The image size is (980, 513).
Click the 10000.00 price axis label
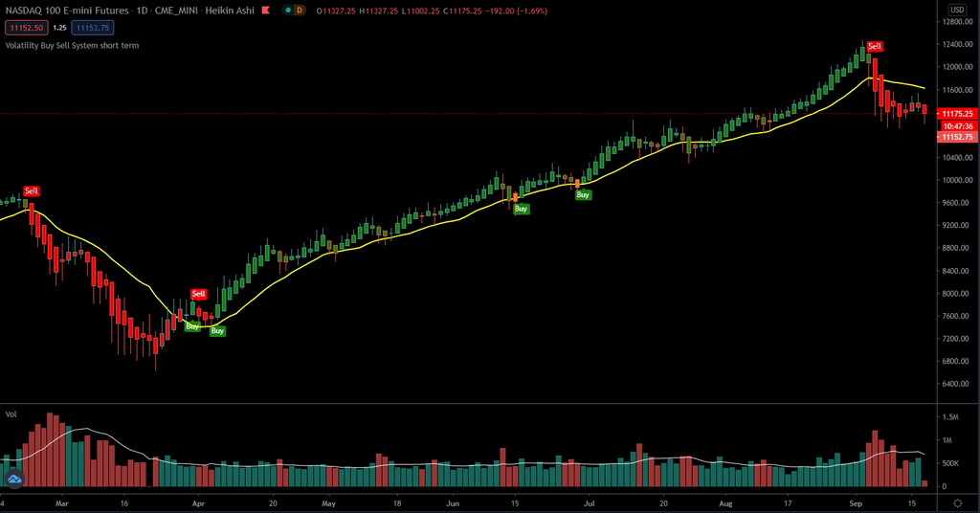tap(957, 181)
